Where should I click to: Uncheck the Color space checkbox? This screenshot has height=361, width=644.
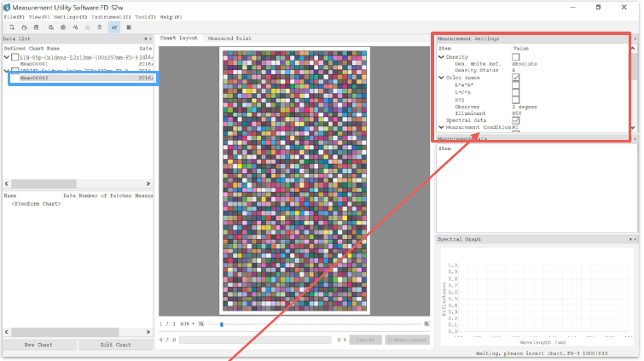click(x=515, y=78)
